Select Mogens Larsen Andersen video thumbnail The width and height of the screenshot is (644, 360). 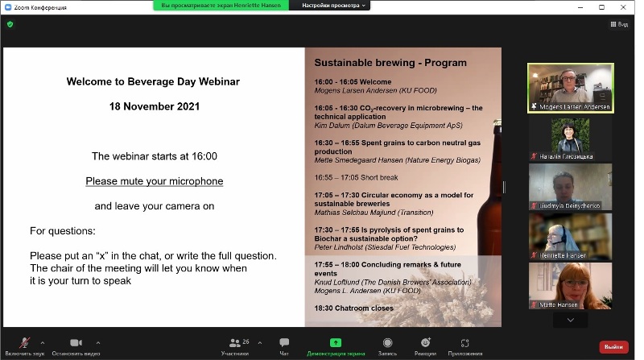click(571, 88)
